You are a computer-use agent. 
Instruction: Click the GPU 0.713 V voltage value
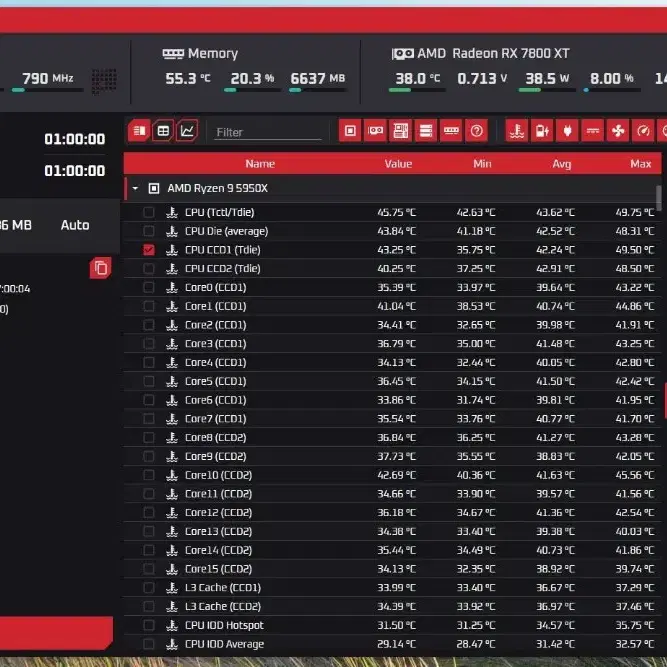tap(482, 78)
